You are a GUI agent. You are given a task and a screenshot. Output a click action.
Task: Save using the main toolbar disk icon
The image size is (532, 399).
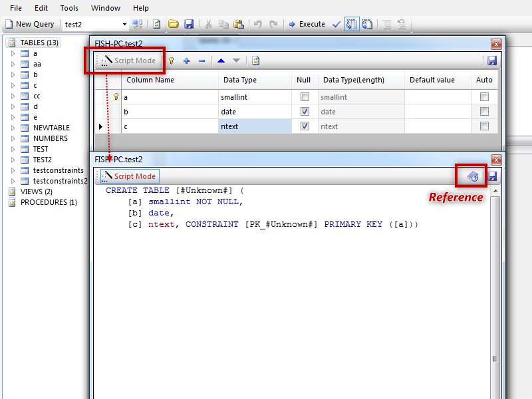(189, 24)
